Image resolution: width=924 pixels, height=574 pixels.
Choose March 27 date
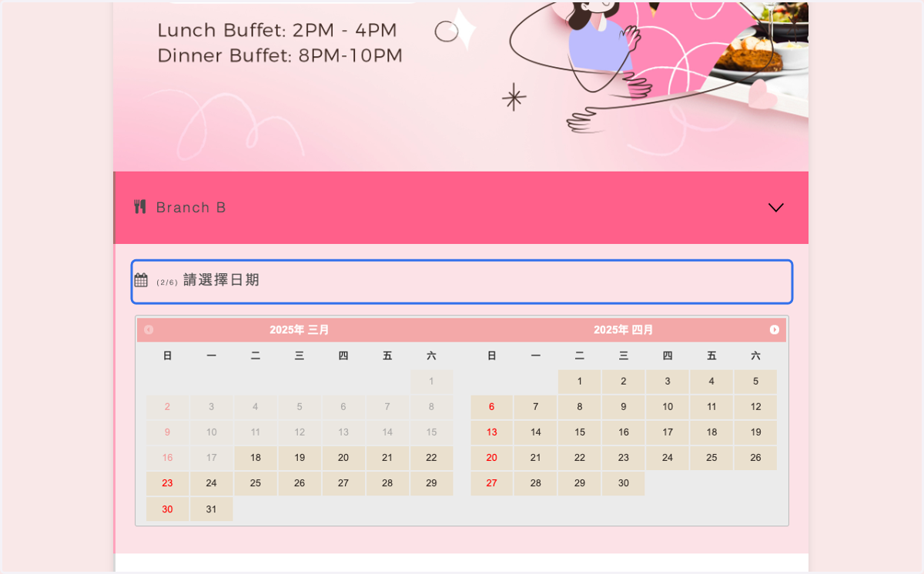343,483
